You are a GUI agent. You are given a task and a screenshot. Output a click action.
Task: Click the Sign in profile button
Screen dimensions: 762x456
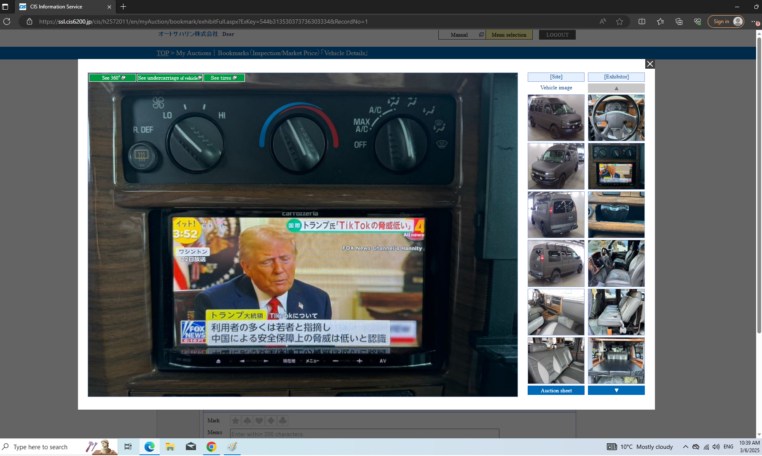tap(726, 21)
